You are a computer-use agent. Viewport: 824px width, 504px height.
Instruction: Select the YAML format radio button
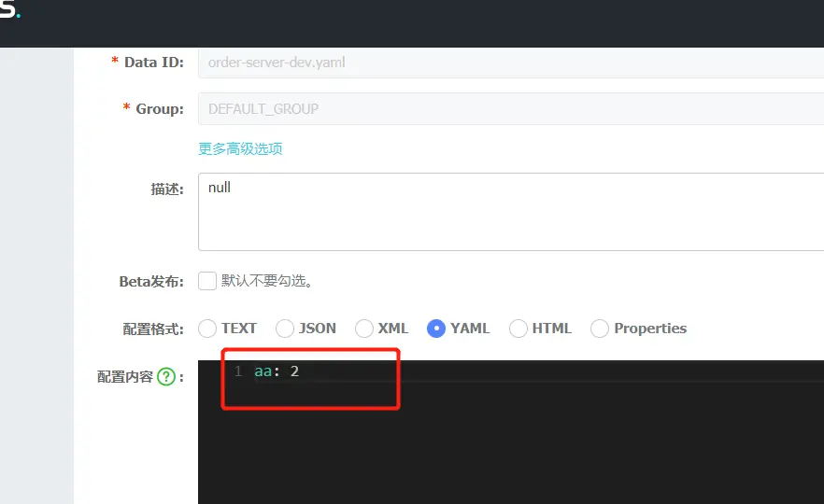(436, 329)
